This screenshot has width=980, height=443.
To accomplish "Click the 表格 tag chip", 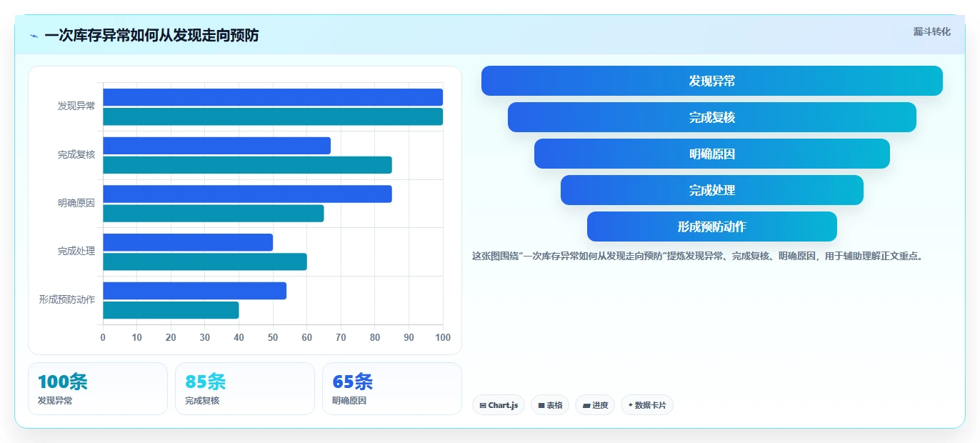I will (550, 405).
